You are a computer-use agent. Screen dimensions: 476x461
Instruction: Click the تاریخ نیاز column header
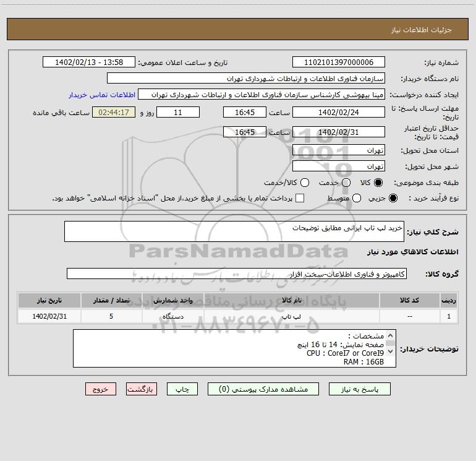[x=49, y=301]
